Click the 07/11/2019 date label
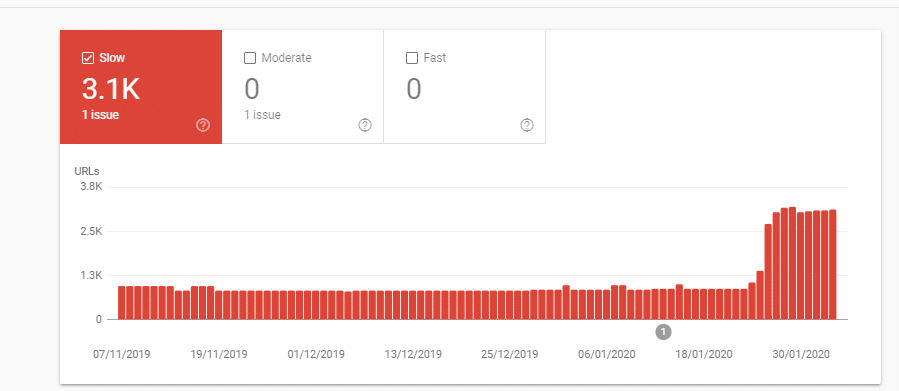 tap(122, 354)
